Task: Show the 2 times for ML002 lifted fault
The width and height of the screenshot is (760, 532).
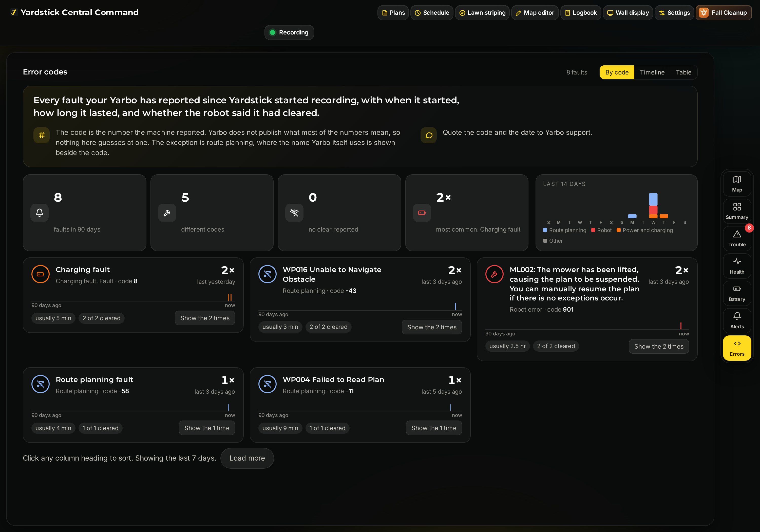Action: (659, 346)
